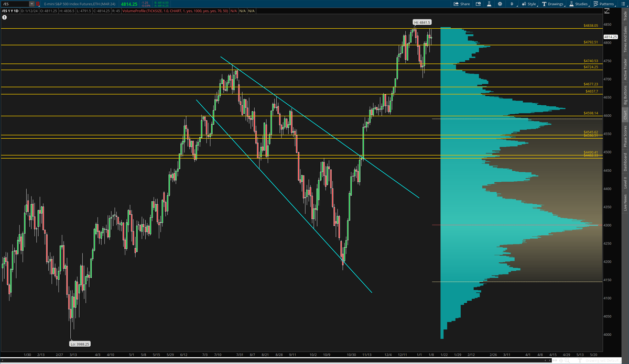
Task: Click the 4300 label on price axis
Action: [x=608, y=225]
